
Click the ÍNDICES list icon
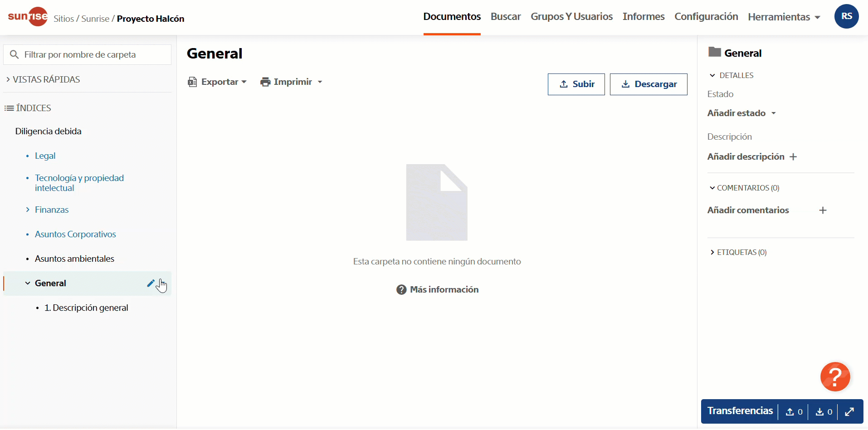(x=9, y=108)
